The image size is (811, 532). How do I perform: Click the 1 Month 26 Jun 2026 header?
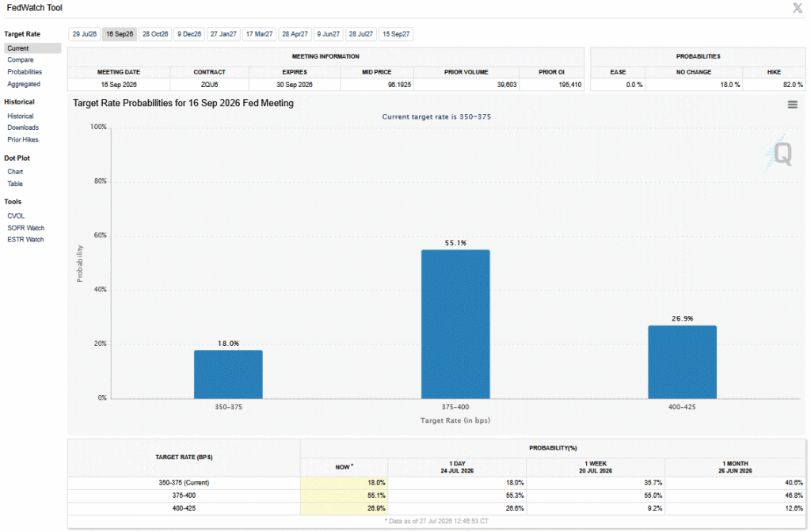735,467
